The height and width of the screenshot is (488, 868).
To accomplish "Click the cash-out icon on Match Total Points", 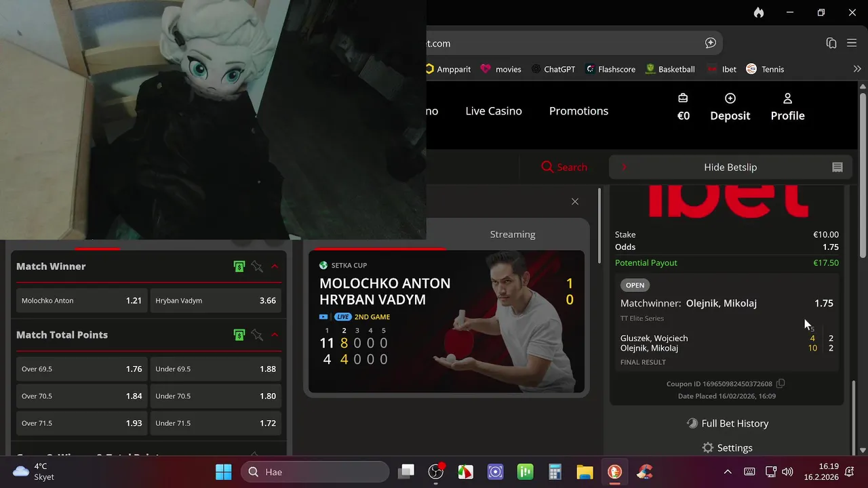I will pyautogui.click(x=239, y=335).
